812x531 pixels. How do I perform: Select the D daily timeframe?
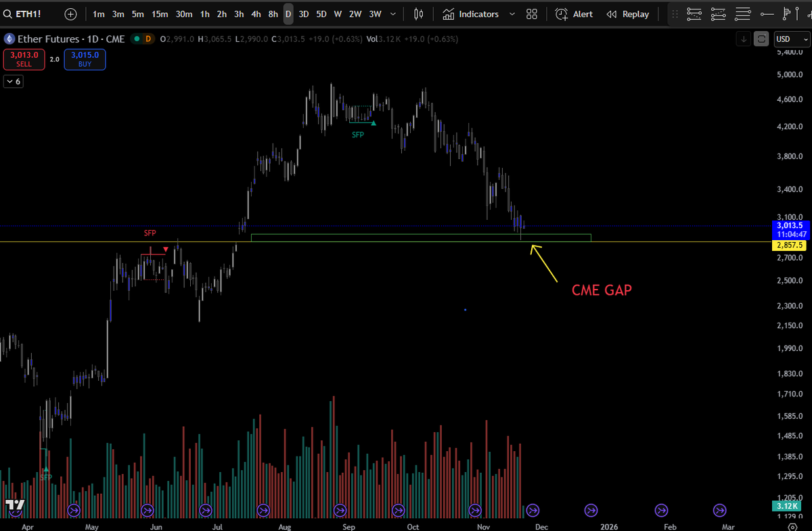click(x=288, y=14)
